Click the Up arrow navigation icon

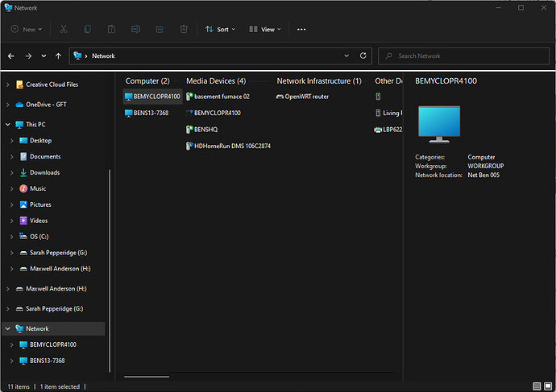tap(58, 56)
